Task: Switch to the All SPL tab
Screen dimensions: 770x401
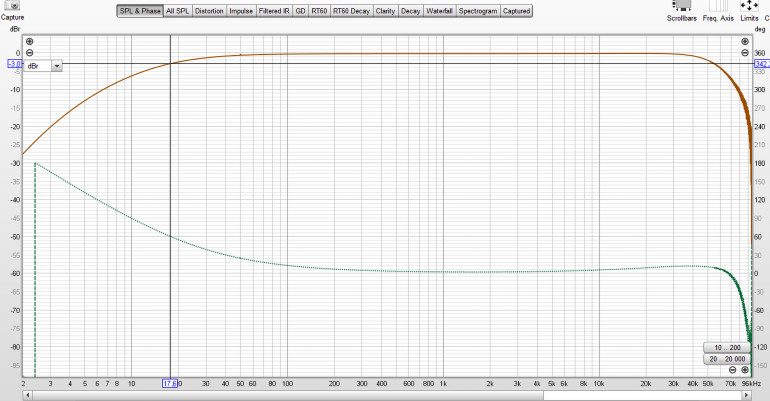Action: click(177, 11)
